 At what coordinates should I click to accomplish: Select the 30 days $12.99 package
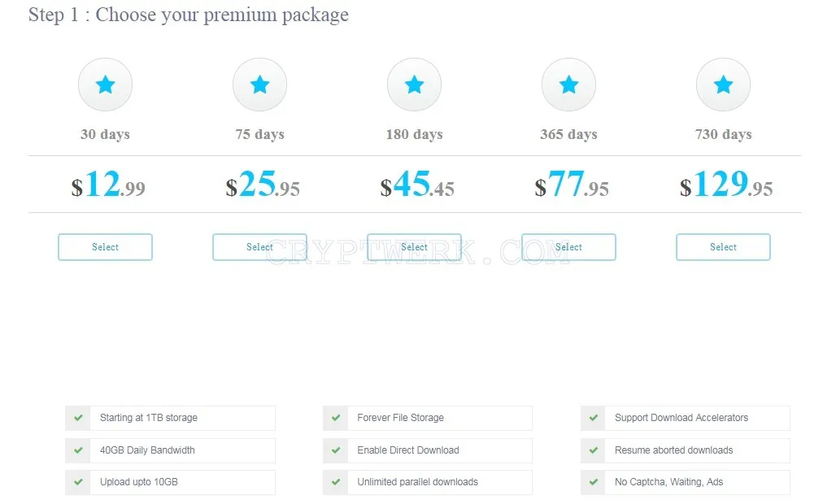pos(105,247)
